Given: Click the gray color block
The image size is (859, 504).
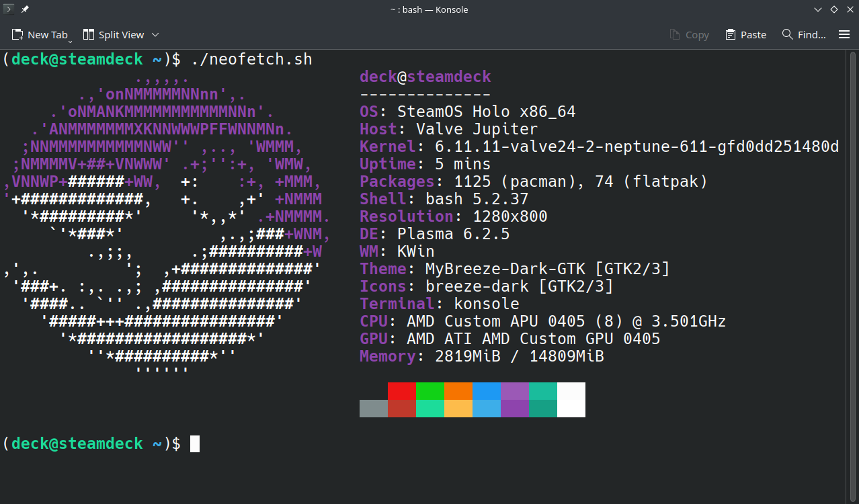Looking at the screenshot, I should coord(374,409).
